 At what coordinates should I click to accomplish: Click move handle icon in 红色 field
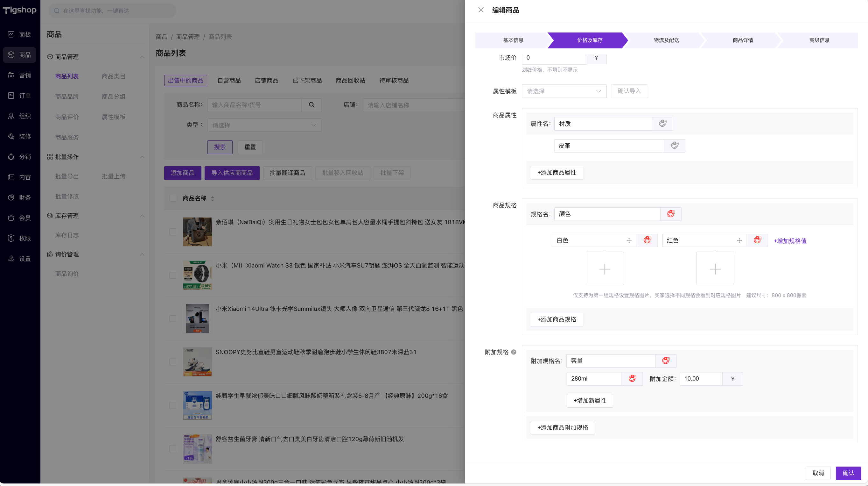coord(739,240)
